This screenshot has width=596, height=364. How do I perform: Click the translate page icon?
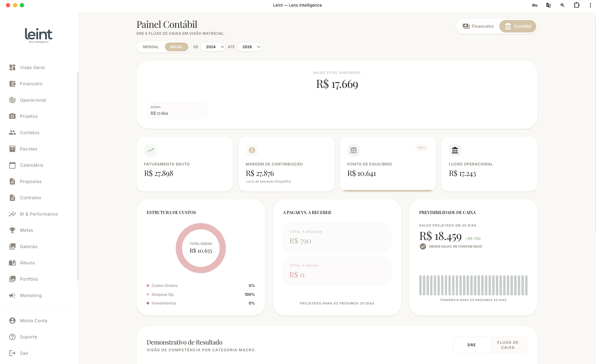(x=549, y=5)
